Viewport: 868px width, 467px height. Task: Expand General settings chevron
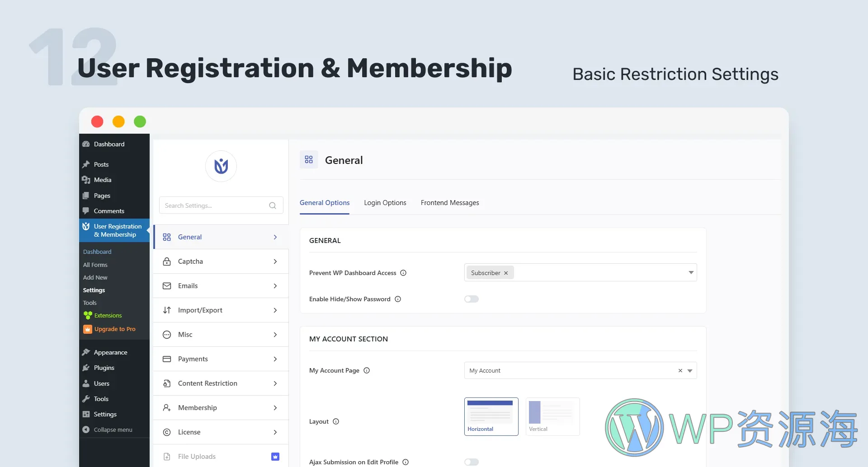[275, 237]
